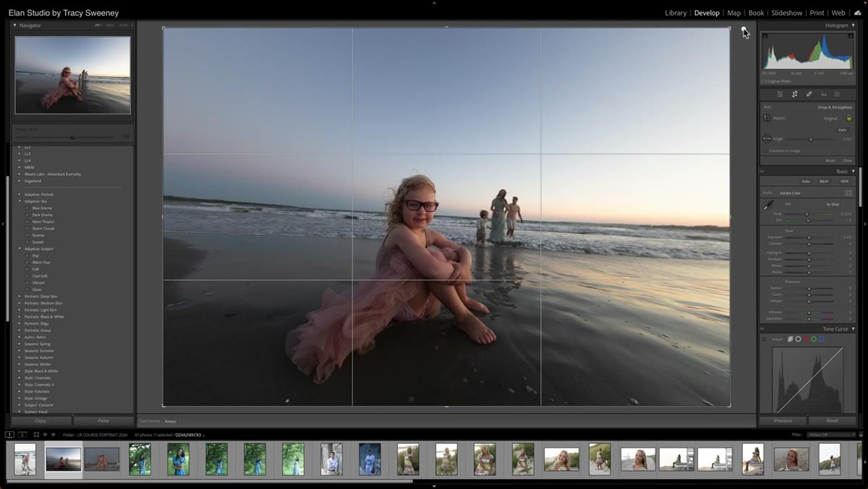Switch to the Library module
The width and height of the screenshot is (868, 489).
pos(676,13)
